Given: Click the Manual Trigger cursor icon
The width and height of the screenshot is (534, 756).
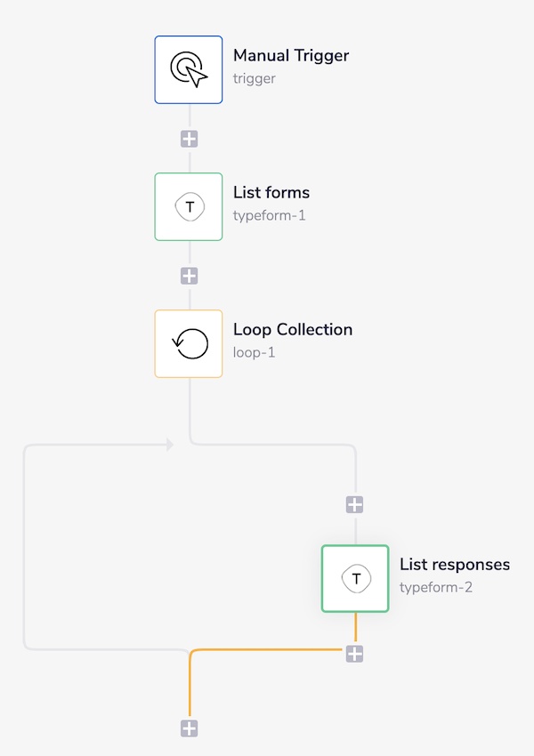Looking at the screenshot, I should pyautogui.click(x=189, y=69).
